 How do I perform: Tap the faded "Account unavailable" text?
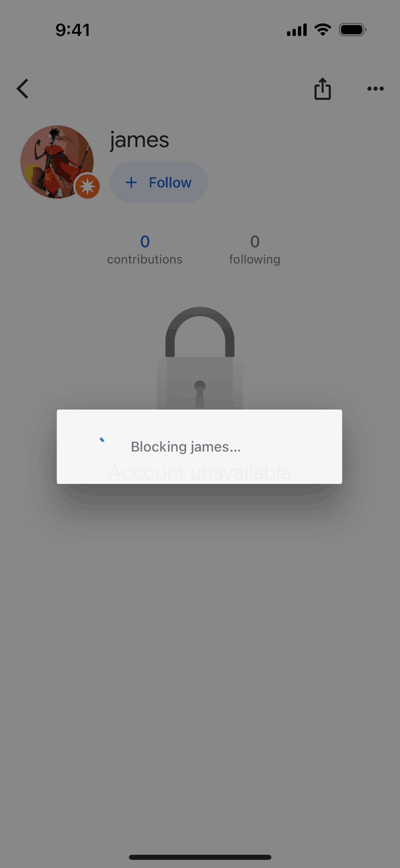point(200,473)
